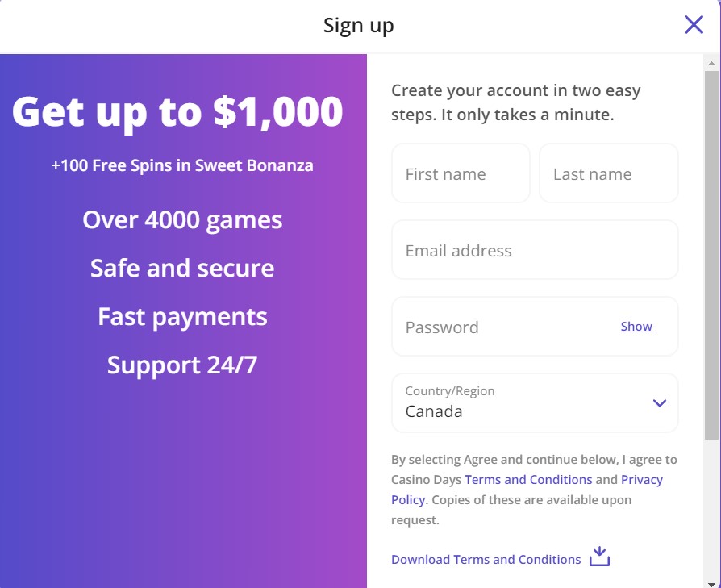The height and width of the screenshot is (588, 721).
Task: Click the Country/Region chevron arrow
Action: point(660,403)
